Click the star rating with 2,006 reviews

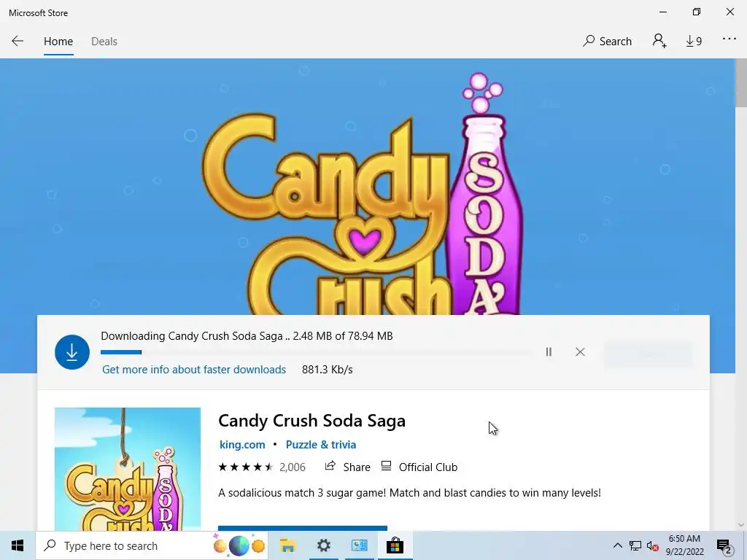262,467
